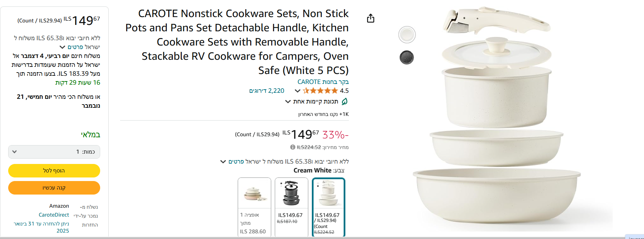Click the orange star rating icons
The image size is (644, 239).
[x=320, y=91]
